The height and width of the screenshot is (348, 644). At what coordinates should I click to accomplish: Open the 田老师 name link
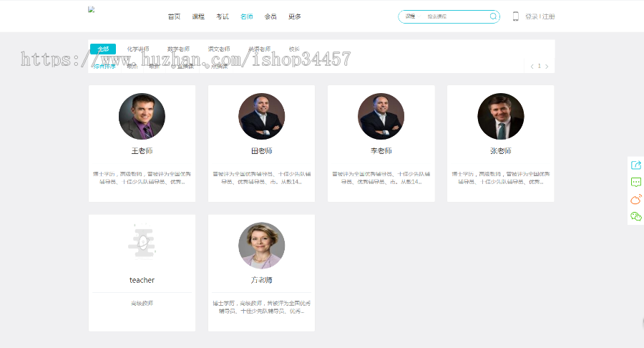click(262, 151)
